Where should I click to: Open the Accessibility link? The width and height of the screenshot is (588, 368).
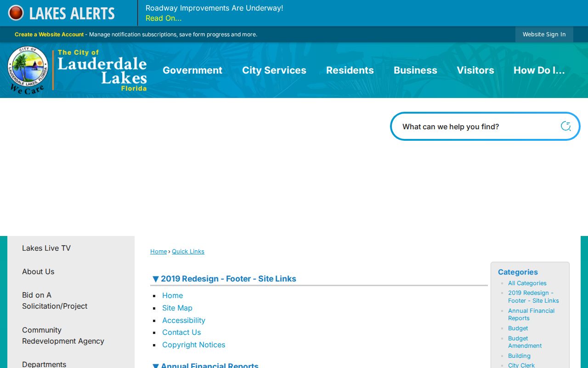[184, 320]
